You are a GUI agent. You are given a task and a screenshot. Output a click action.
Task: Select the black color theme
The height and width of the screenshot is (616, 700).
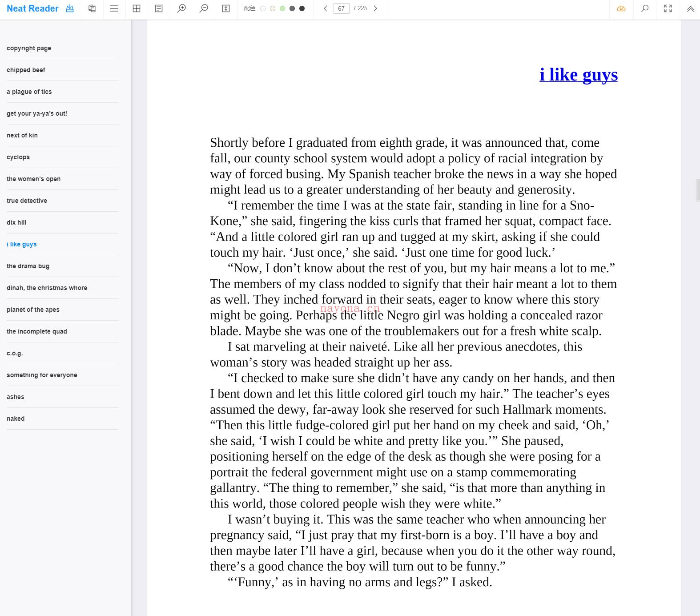click(302, 8)
